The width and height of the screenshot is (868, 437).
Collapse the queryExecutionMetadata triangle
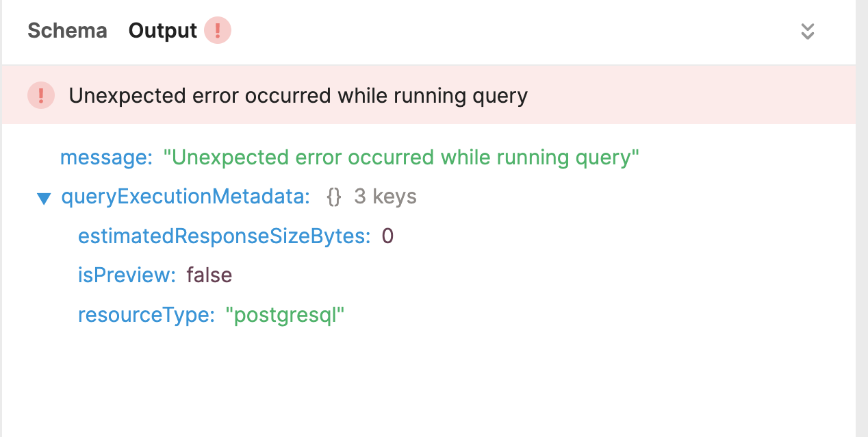(x=44, y=199)
